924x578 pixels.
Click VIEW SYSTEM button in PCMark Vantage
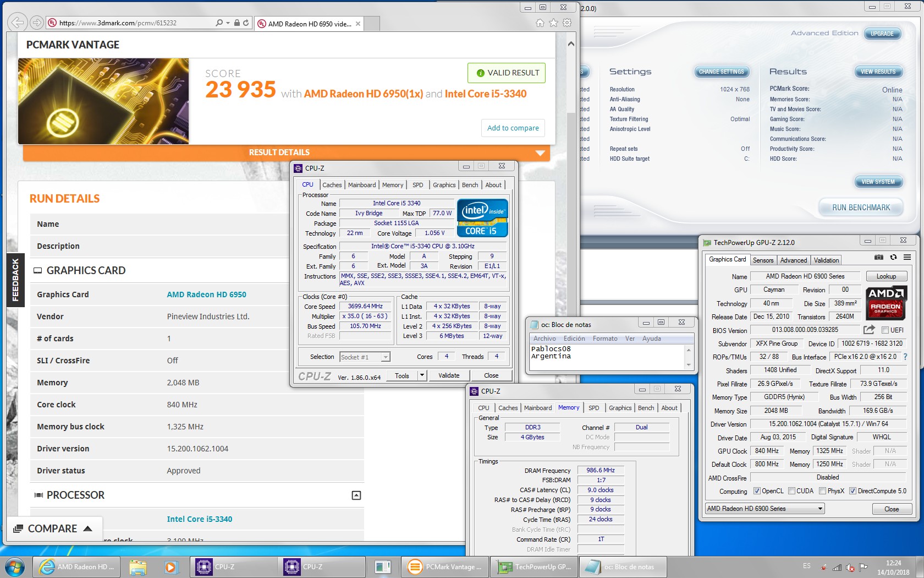[878, 182]
